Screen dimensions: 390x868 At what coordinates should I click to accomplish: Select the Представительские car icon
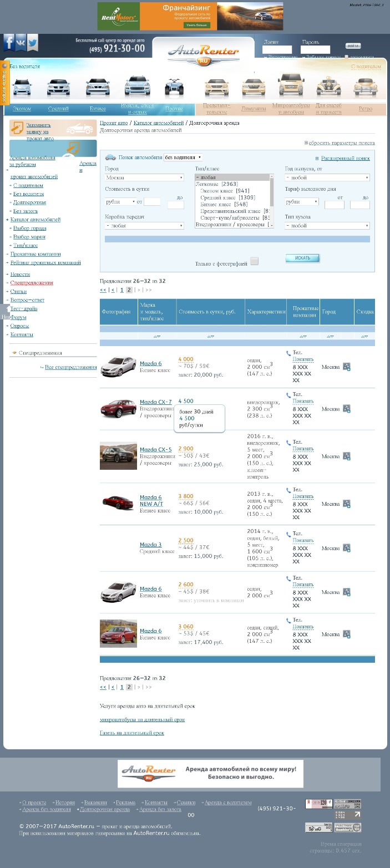(216, 87)
